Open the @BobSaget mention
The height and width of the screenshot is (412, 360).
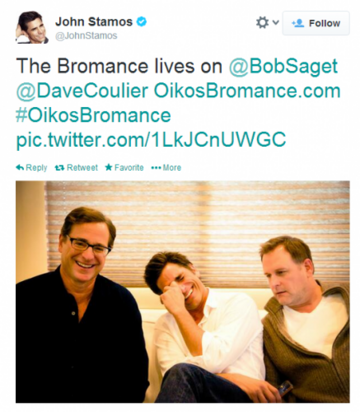[283, 66]
